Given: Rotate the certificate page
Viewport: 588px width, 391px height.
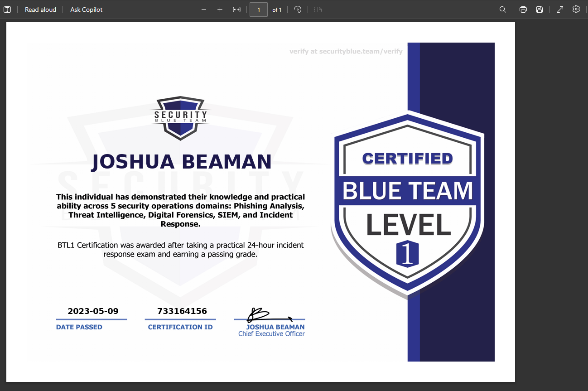Looking at the screenshot, I should coord(298,9).
